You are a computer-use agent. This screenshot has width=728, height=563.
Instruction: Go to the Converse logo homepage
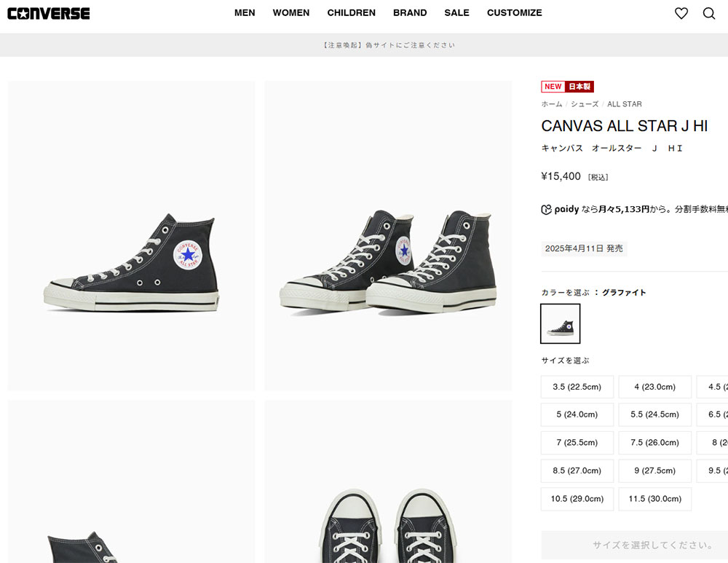49,13
